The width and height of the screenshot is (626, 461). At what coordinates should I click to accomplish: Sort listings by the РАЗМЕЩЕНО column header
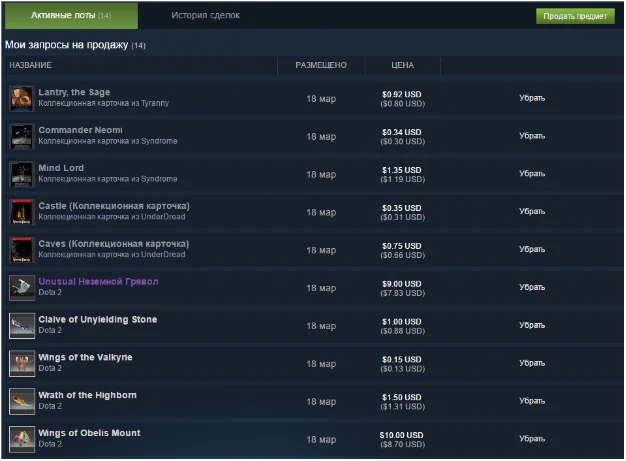pyautogui.click(x=321, y=65)
